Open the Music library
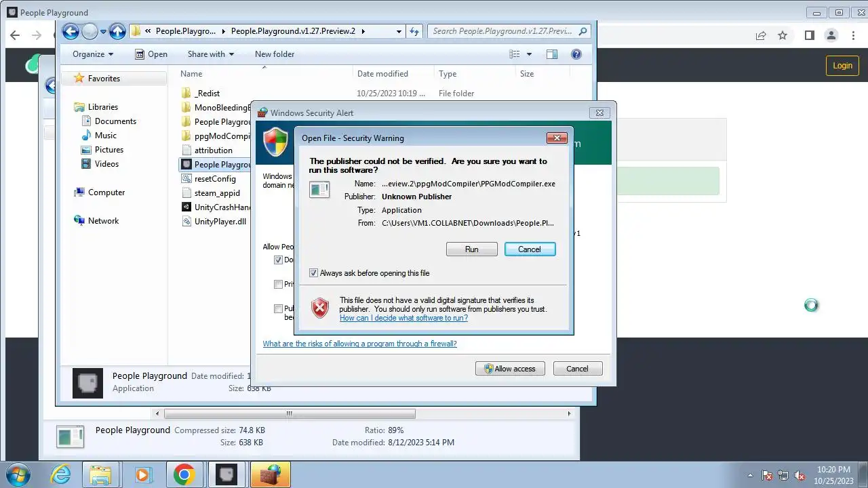This screenshot has height=488, width=868. pyautogui.click(x=106, y=136)
